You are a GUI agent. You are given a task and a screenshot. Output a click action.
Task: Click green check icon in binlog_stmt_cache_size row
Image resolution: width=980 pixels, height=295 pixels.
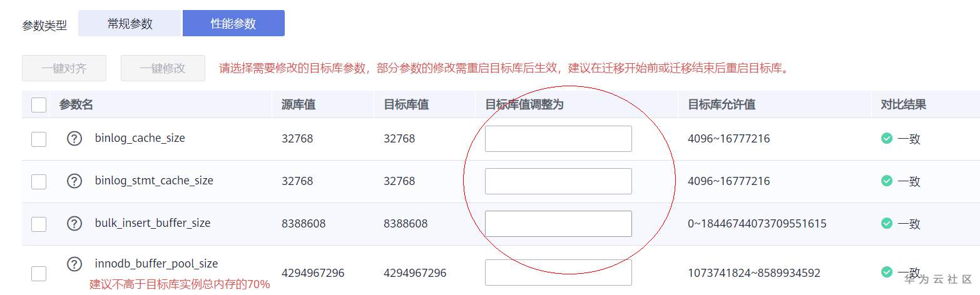click(x=887, y=181)
